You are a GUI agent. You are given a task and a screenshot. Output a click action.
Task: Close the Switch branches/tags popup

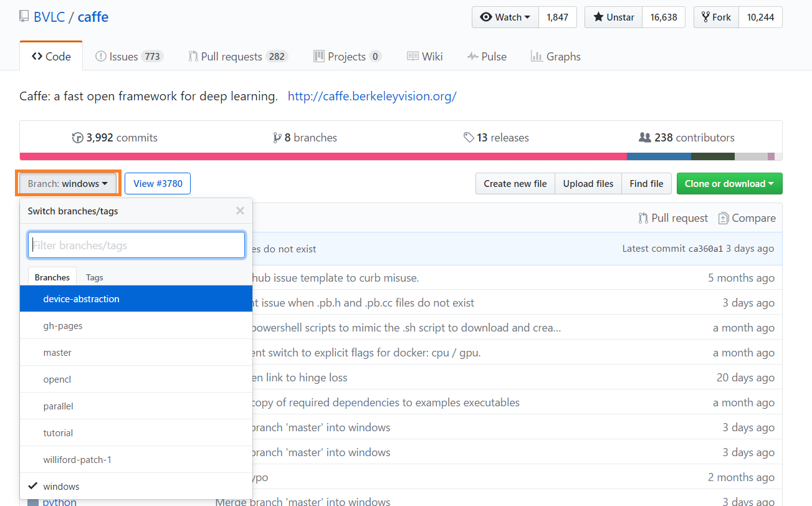point(240,211)
